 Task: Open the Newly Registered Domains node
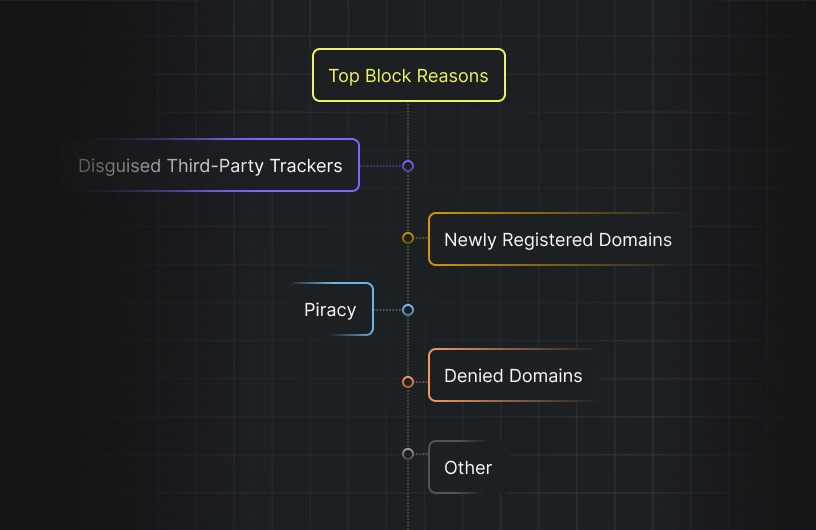point(557,240)
